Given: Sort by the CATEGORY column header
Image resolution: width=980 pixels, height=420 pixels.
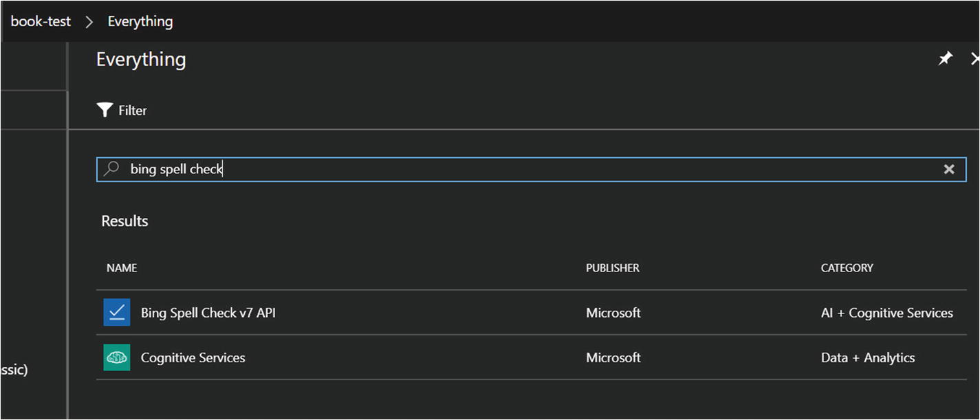Looking at the screenshot, I should [x=847, y=268].
